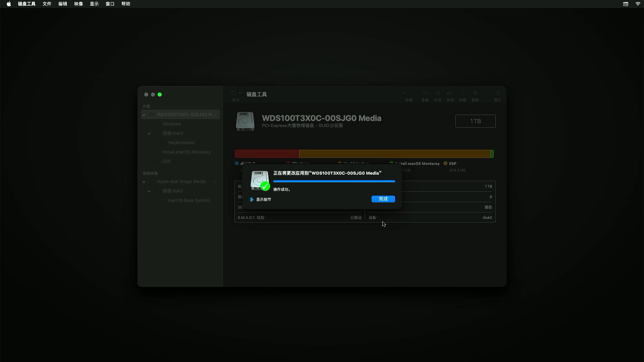Screen dimensions: 644x362
Task: Click the Info (简介) toolbar icon
Action: click(x=497, y=93)
